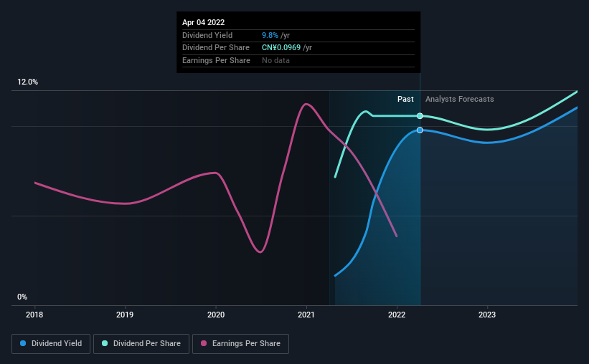Click the Past region label
589x364 pixels.
405,99
